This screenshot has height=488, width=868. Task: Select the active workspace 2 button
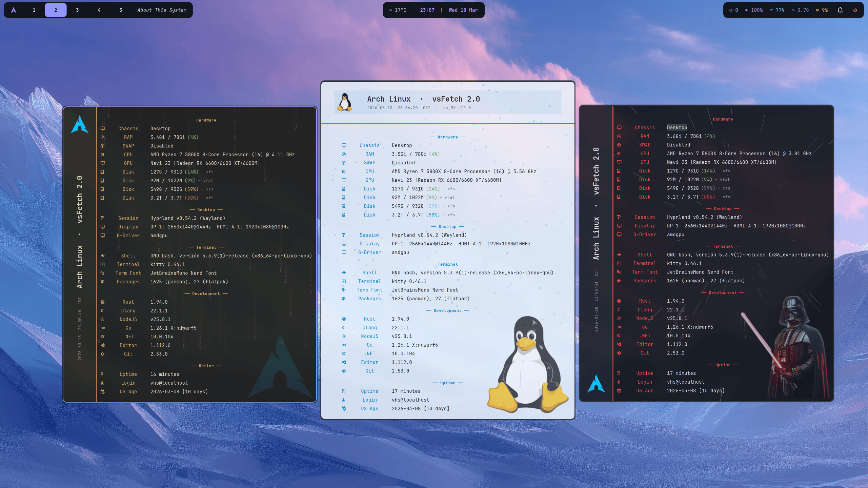coord(56,10)
